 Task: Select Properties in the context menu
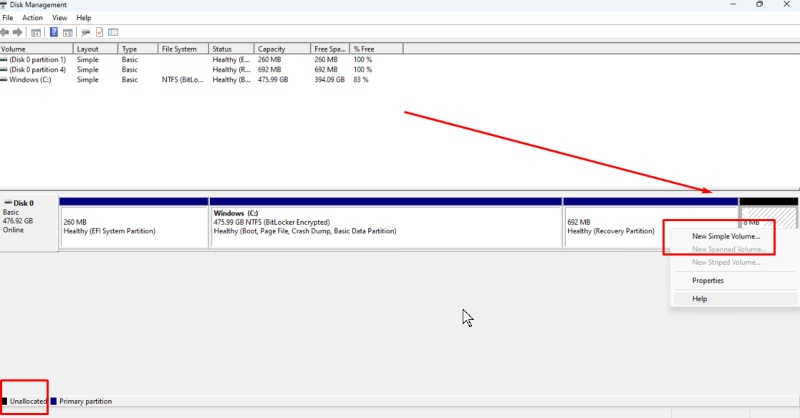[708, 280]
